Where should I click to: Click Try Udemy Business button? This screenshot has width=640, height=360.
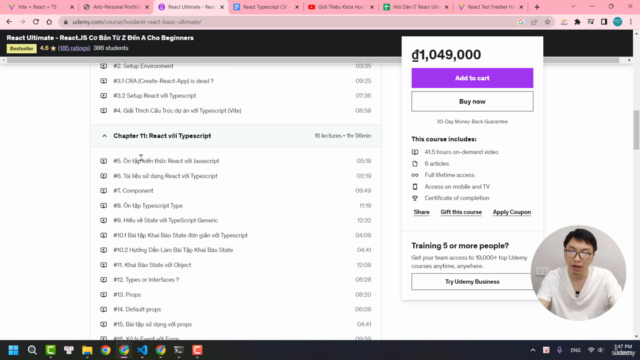472,282
